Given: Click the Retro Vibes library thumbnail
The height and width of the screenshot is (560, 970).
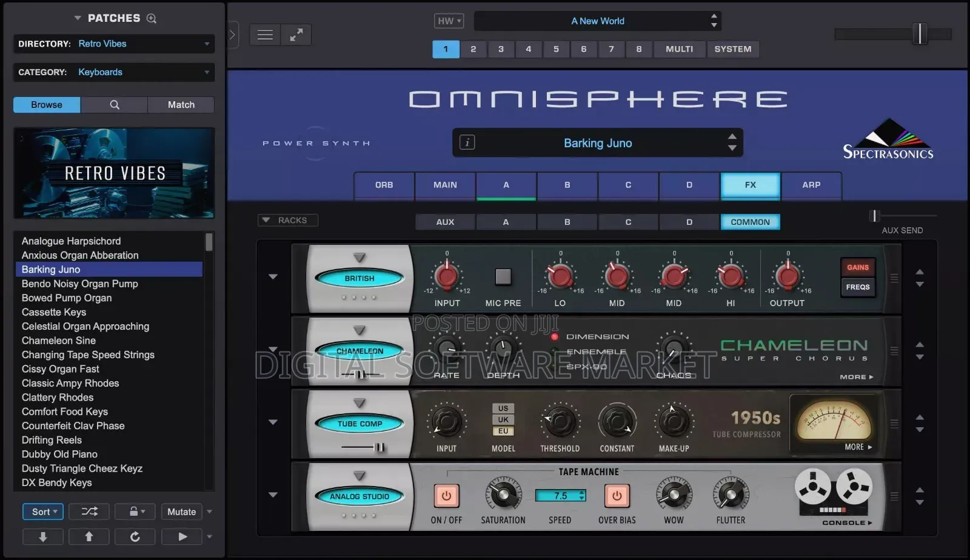Looking at the screenshot, I should click(114, 173).
